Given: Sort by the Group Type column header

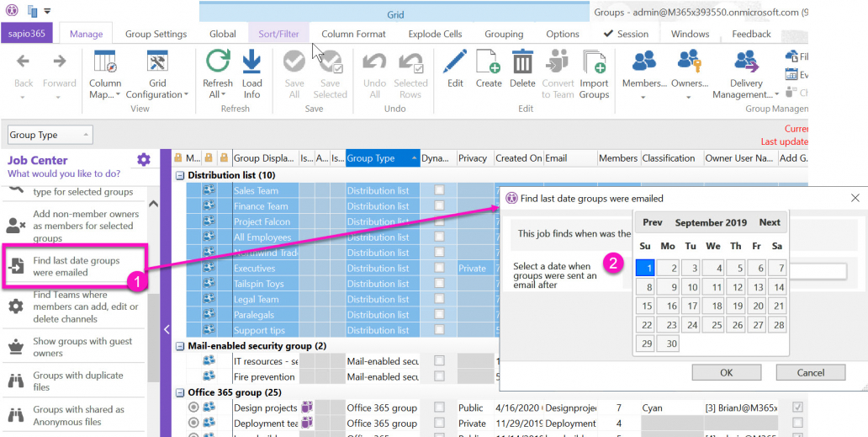Looking at the screenshot, I should [383, 158].
